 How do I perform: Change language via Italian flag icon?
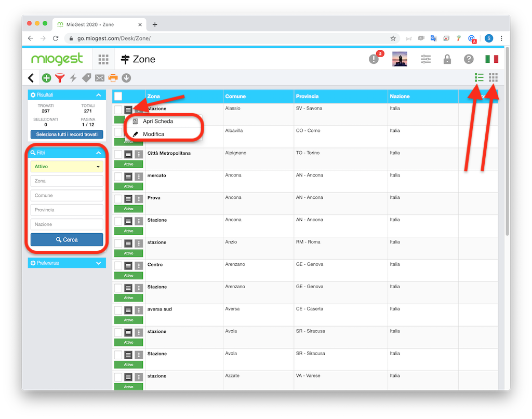pos(491,59)
